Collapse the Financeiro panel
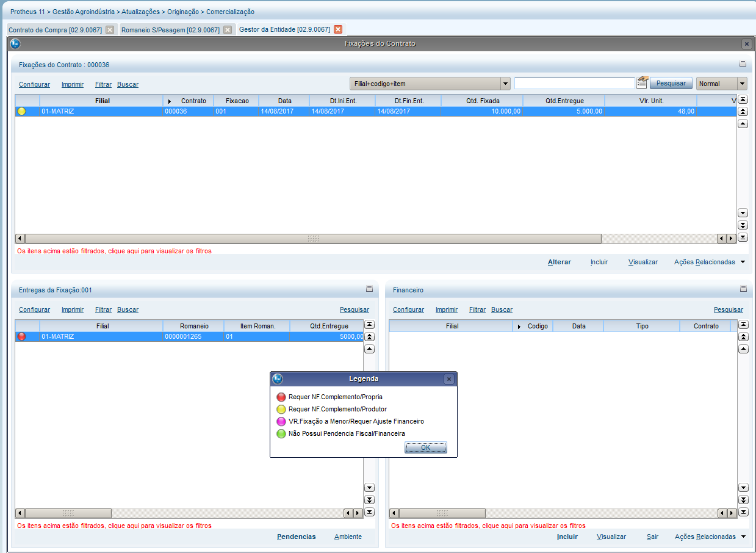Image resolution: width=756 pixels, height=553 pixels. (x=743, y=289)
